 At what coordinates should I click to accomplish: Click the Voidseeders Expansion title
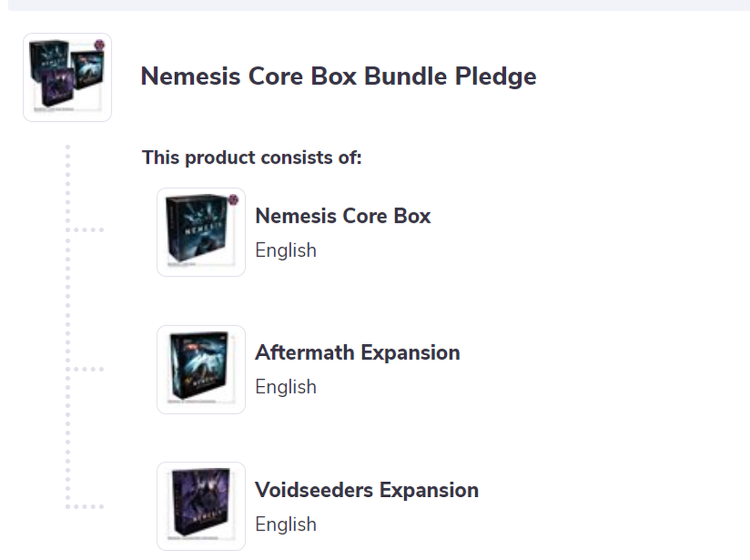click(x=367, y=490)
